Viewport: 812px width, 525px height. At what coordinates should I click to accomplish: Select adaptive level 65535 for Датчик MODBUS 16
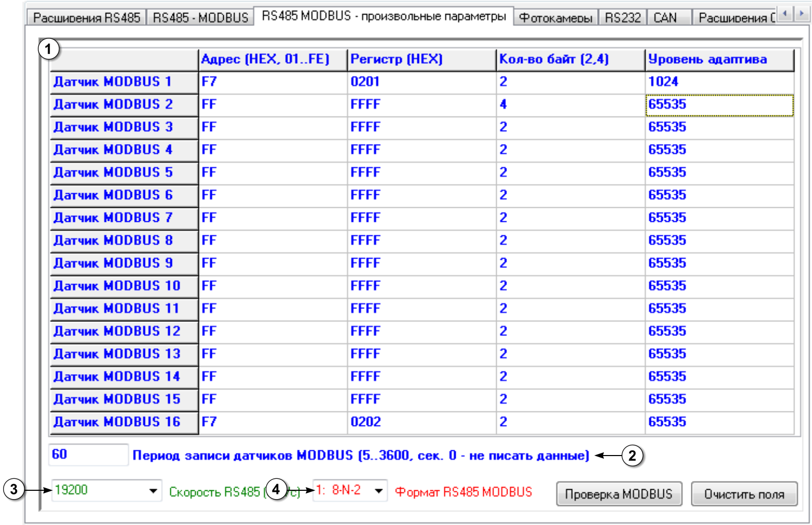tap(720, 422)
